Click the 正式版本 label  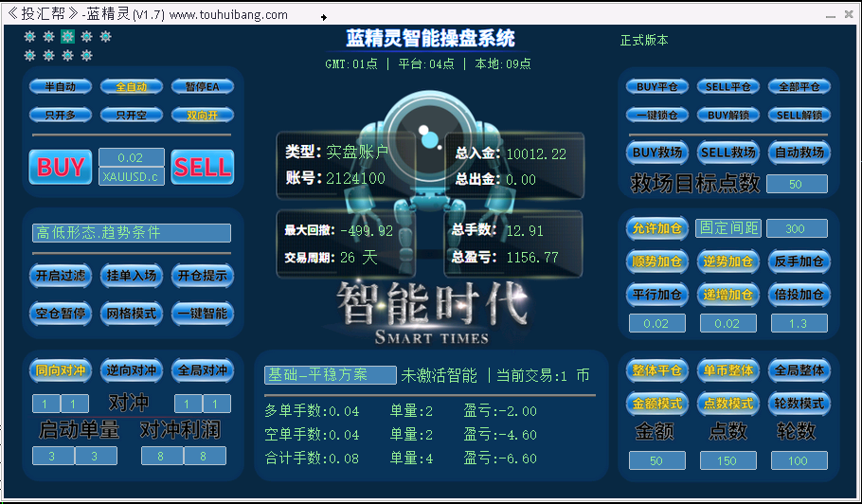[644, 40]
